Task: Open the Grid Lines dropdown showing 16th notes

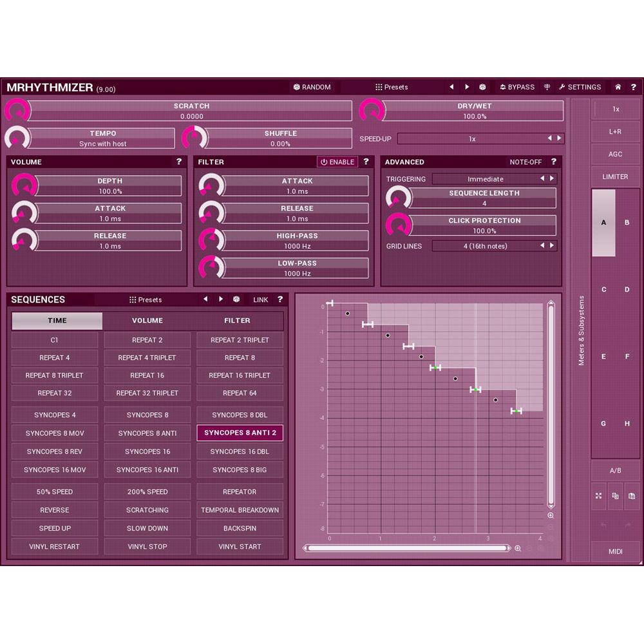Action: [x=486, y=246]
